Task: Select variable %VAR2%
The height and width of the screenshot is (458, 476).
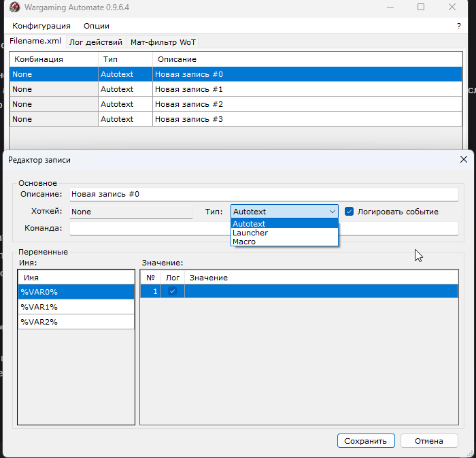Action: (x=76, y=322)
